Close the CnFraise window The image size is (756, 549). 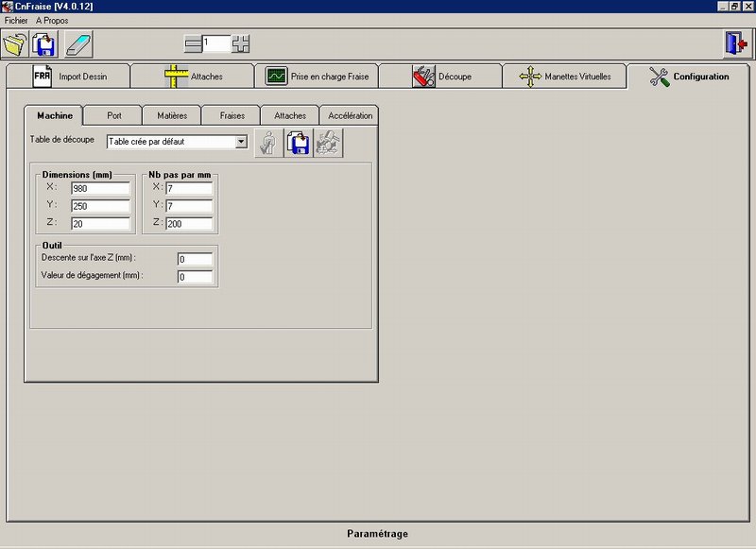click(747, 7)
